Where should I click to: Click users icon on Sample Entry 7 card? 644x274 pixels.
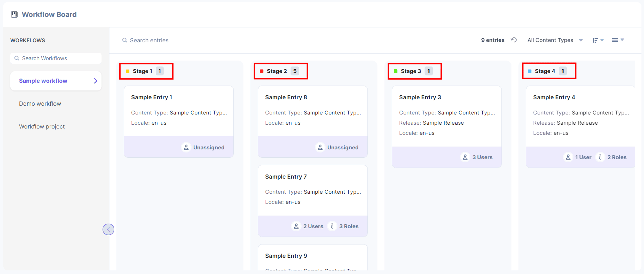tap(296, 226)
